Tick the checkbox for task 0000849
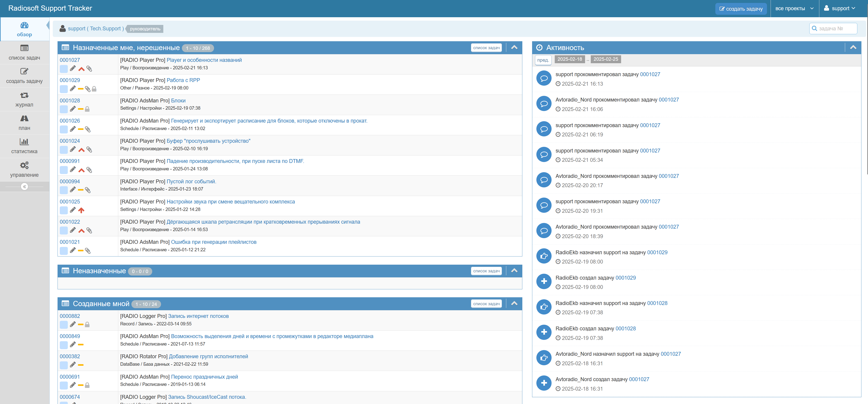Image resolution: width=868 pixels, height=404 pixels. (64, 345)
